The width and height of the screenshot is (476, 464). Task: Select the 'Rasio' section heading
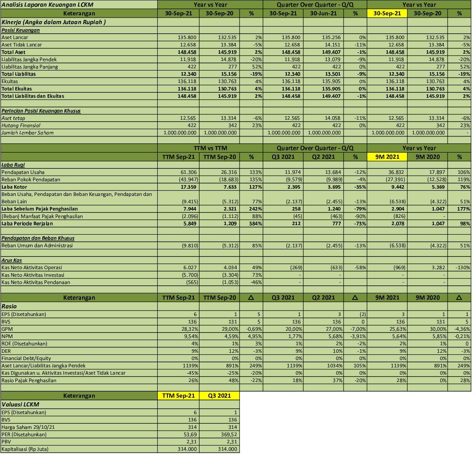click(9, 306)
